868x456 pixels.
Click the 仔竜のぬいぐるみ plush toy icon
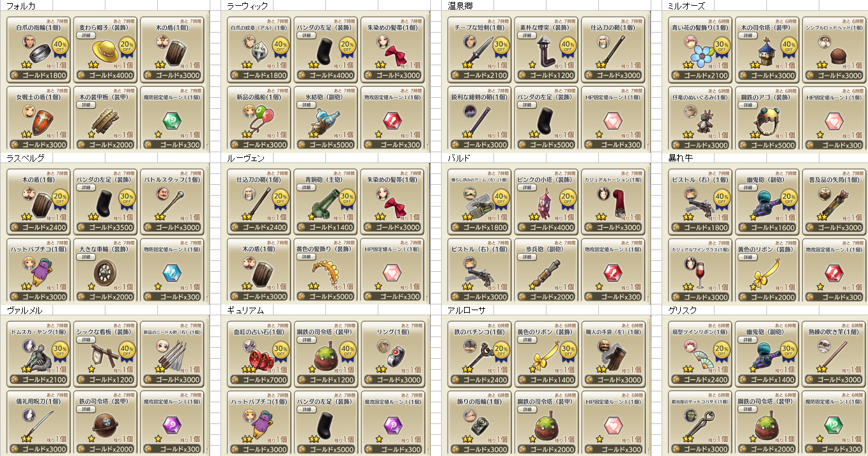(x=701, y=122)
